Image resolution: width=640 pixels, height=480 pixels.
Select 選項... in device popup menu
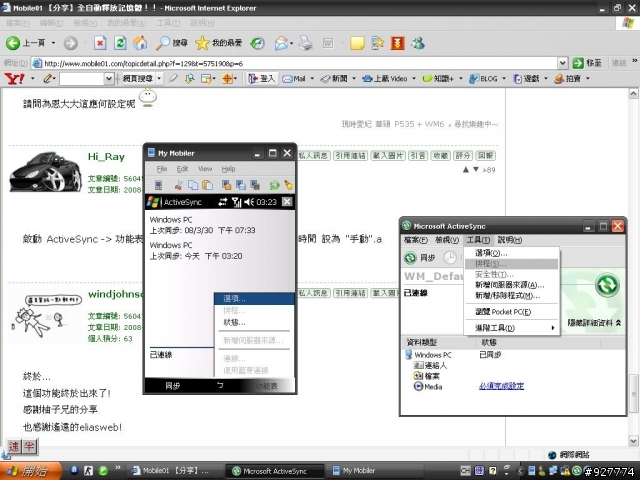(254, 299)
